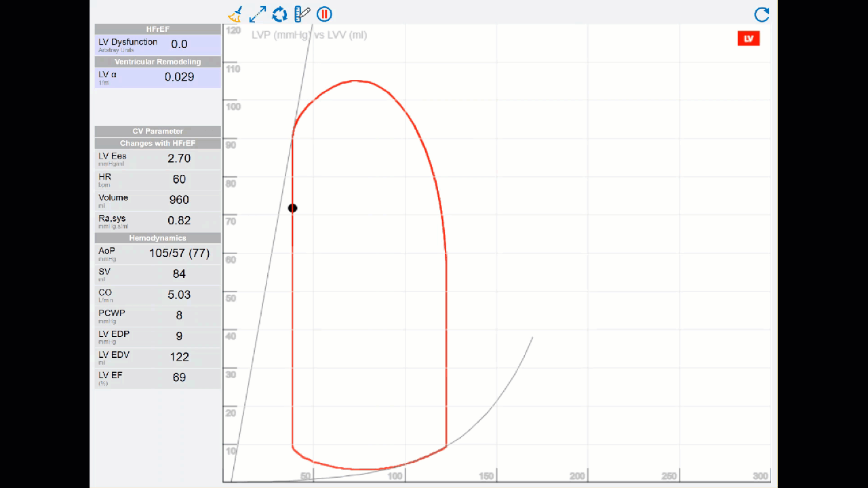This screenshot has width=868, height=488.
Task: Click the reload icon at top right
Action: point(762,15)
